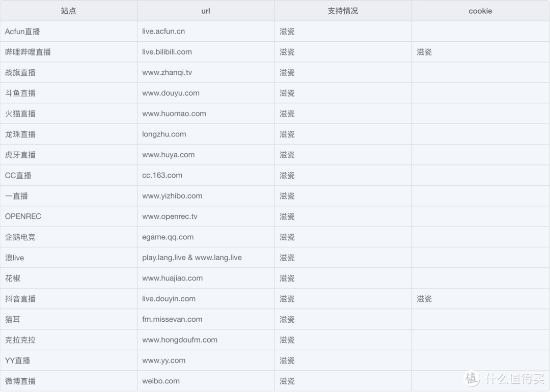
Task: Select the Acfun直播 site cell
Action: pos(68,31)
